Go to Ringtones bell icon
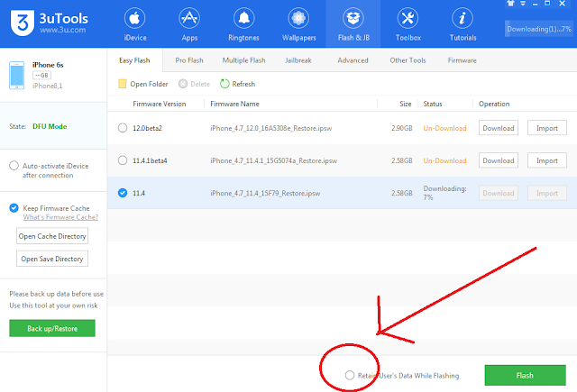 click(x=243, y=18)
